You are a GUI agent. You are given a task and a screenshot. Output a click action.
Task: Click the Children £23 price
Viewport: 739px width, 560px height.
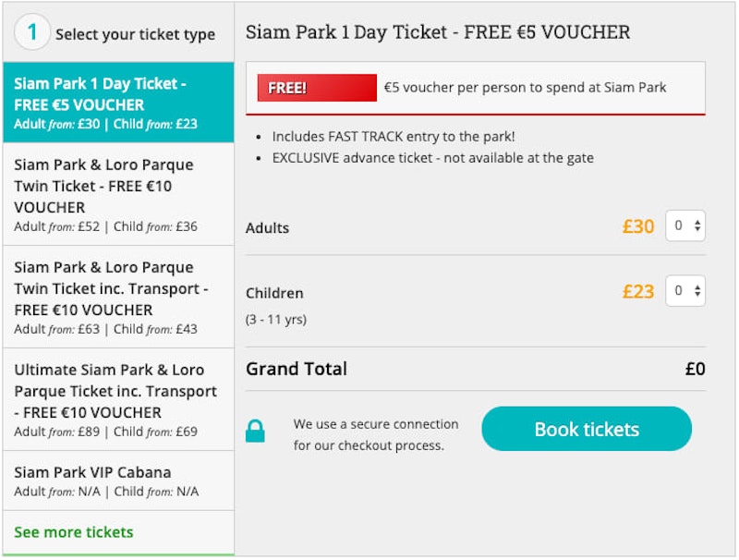pyautogui.click(x=638, y=291)
